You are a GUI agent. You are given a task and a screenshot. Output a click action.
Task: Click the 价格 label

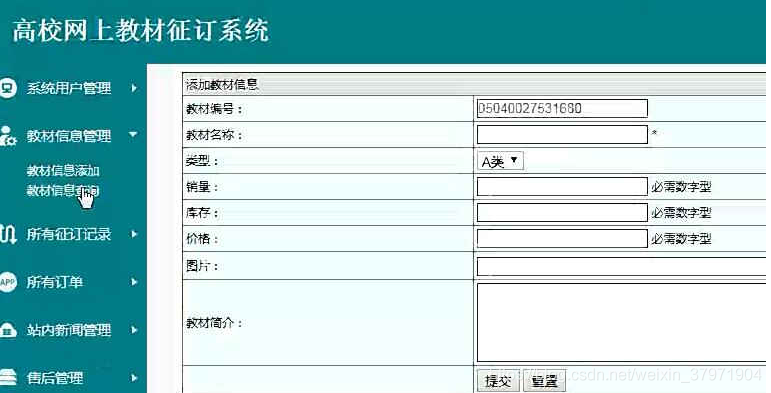coord(202,239)
